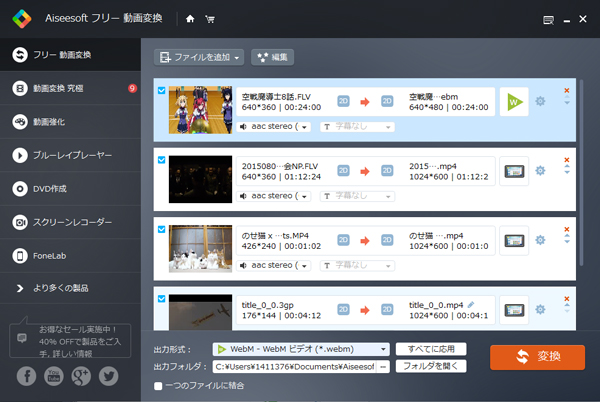Open output profile icon for 2015….mp4
This screenshot has height=402, width=600.
[x=514, y=171]
